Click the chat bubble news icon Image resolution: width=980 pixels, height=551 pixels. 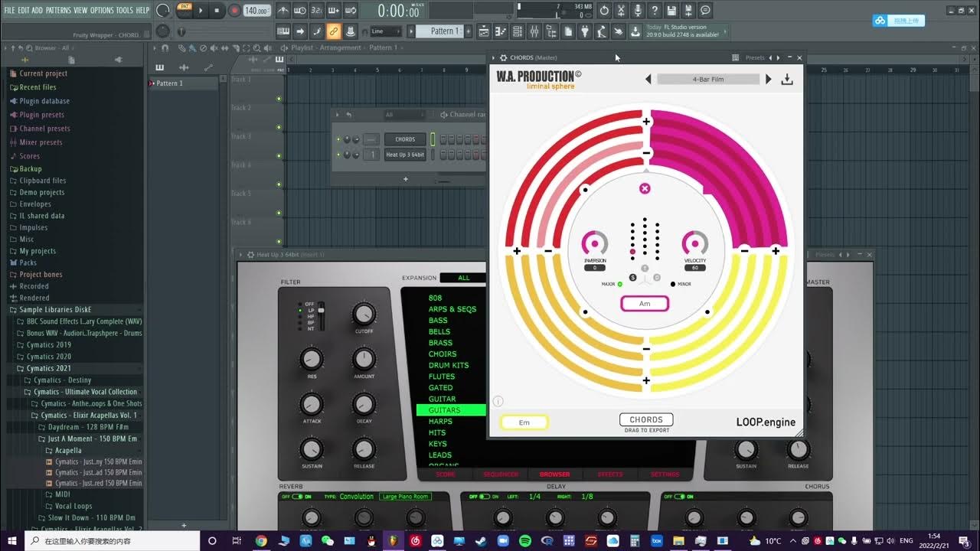(705, 11)
